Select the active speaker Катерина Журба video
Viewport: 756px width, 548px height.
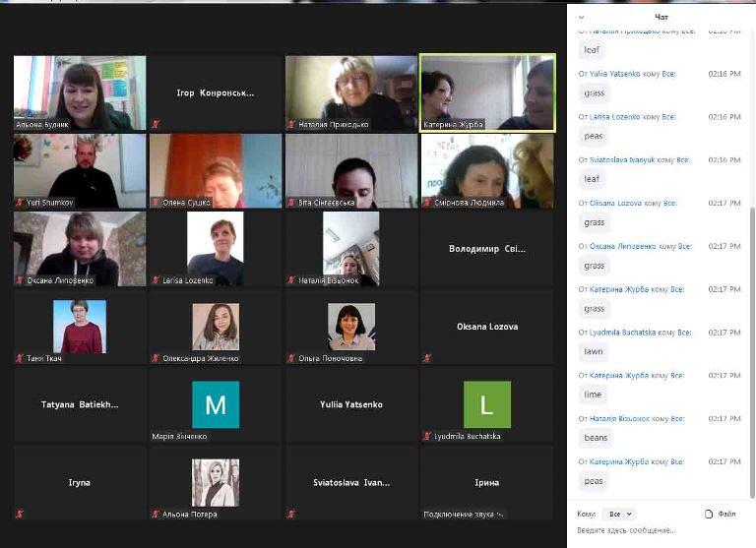(487, 92)
